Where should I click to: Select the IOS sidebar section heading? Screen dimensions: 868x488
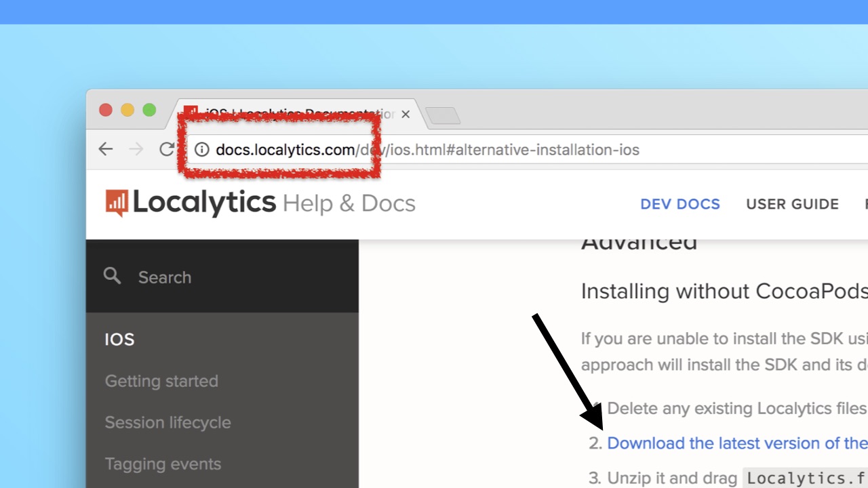pos(119,340)
